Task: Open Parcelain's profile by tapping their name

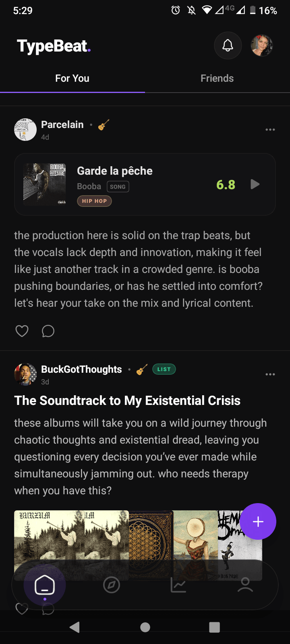Action: (62, 124)
